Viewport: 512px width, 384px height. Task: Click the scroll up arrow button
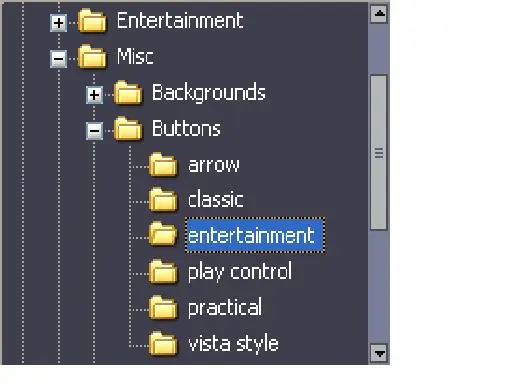click(379, 14)
